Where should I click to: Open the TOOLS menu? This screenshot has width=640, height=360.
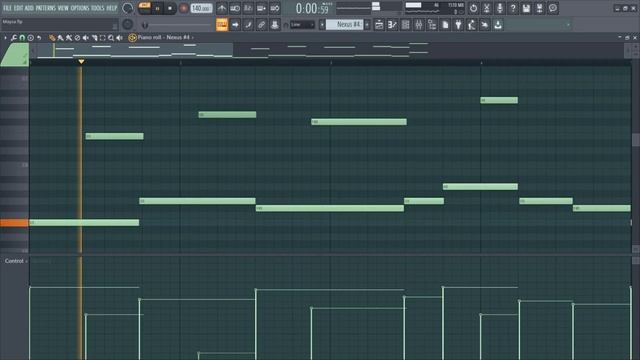[x=98, y=8]
